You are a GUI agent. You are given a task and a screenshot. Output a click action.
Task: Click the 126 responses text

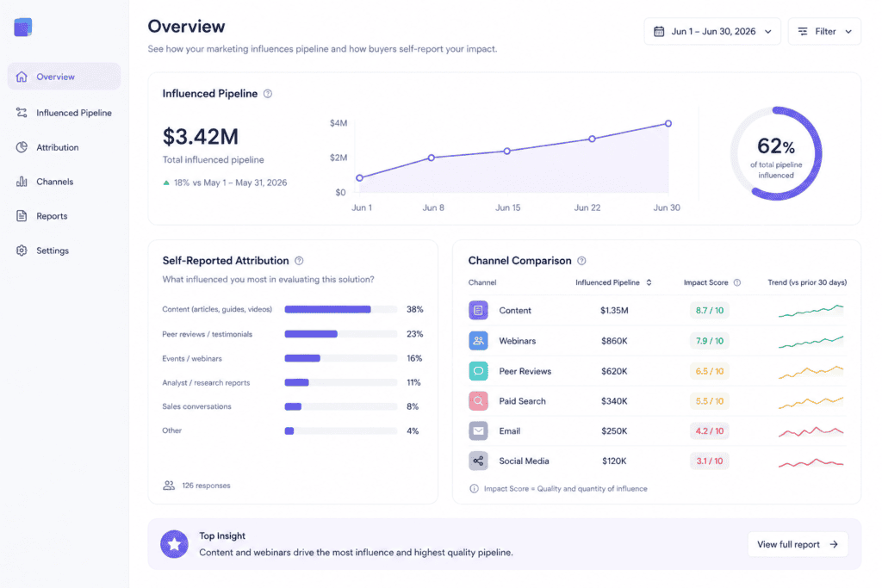(x=206, y=486)
